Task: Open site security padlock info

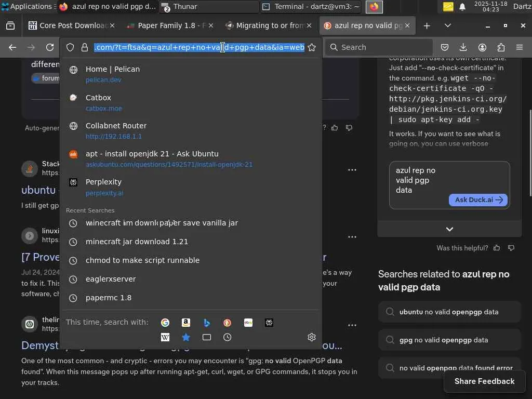Action: click(85, 47)
